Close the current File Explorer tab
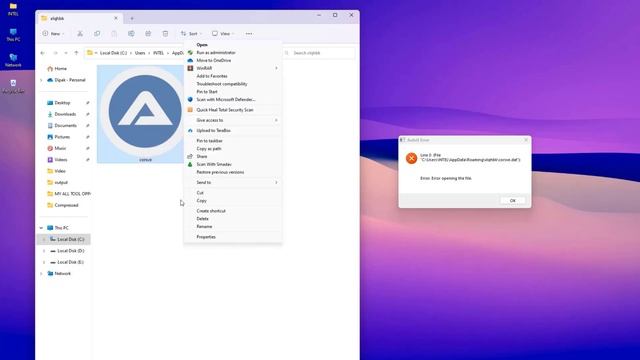 click(116, 18)
